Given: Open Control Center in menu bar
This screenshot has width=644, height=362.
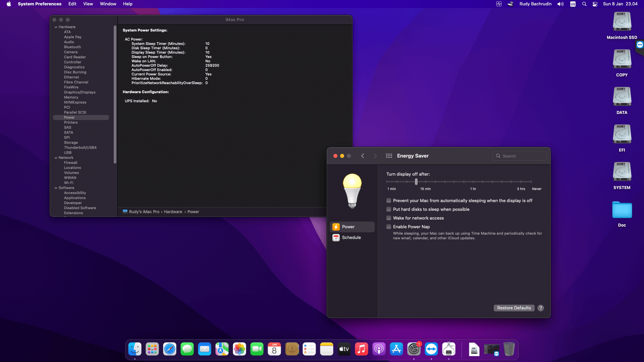Looking at the screenshot, I should tap(595, 4).
